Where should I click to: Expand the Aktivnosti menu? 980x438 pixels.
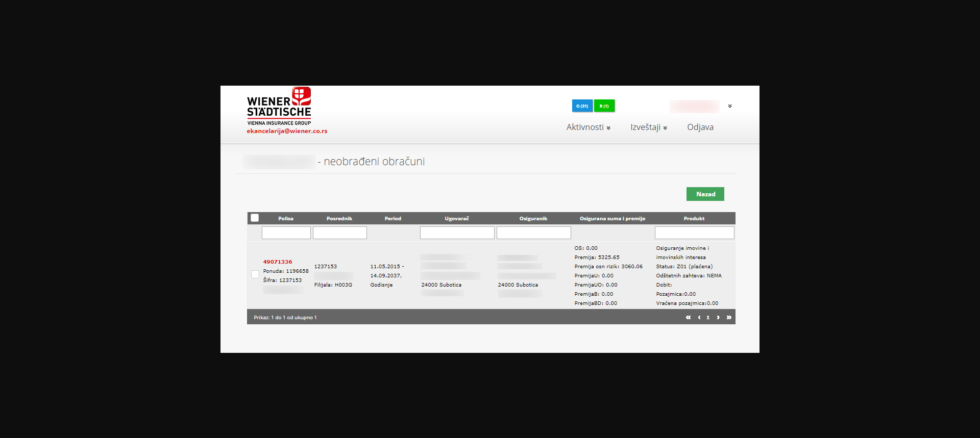(588, 127)
